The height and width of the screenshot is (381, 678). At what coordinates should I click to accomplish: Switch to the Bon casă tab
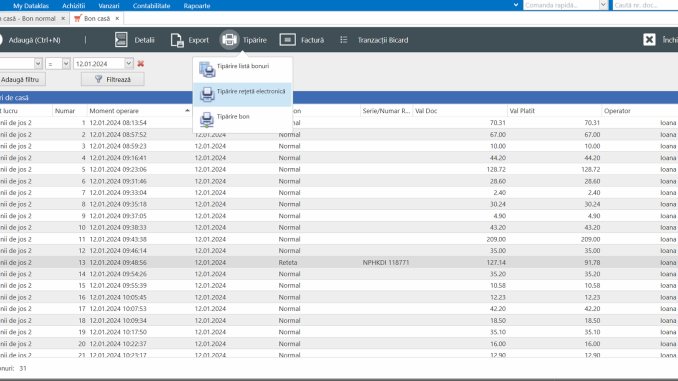click(97, 19)
